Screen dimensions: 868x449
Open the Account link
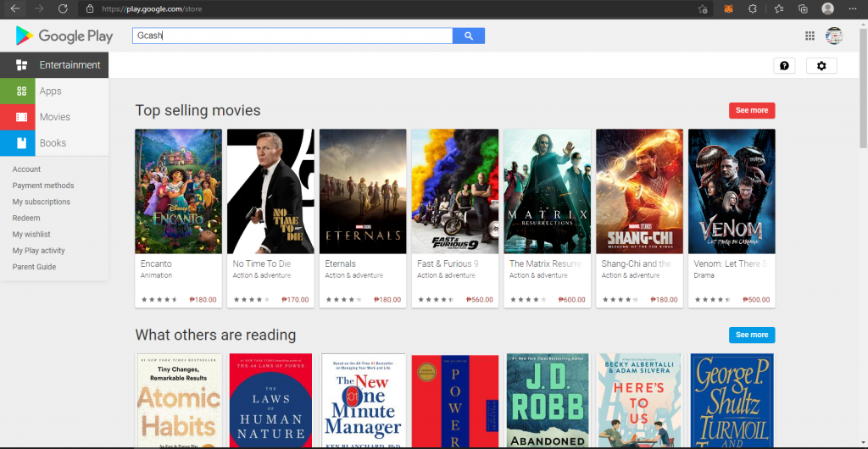coord(26,169)
